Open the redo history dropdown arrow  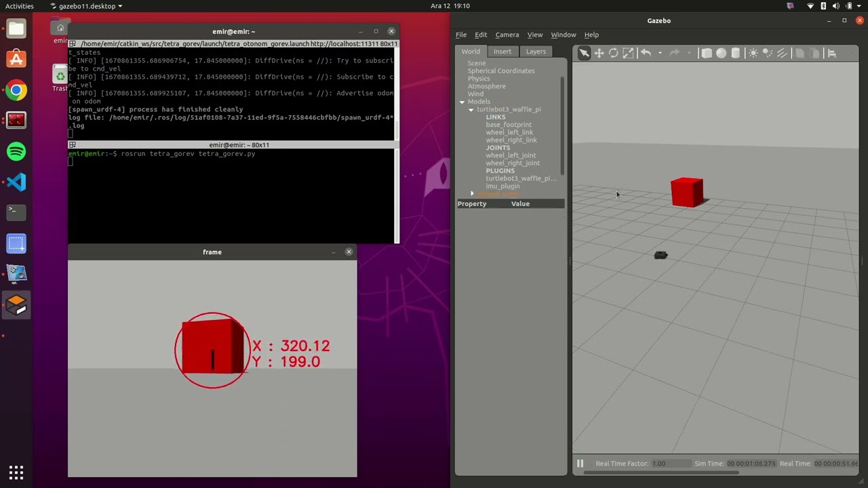[x=688, y=54]
